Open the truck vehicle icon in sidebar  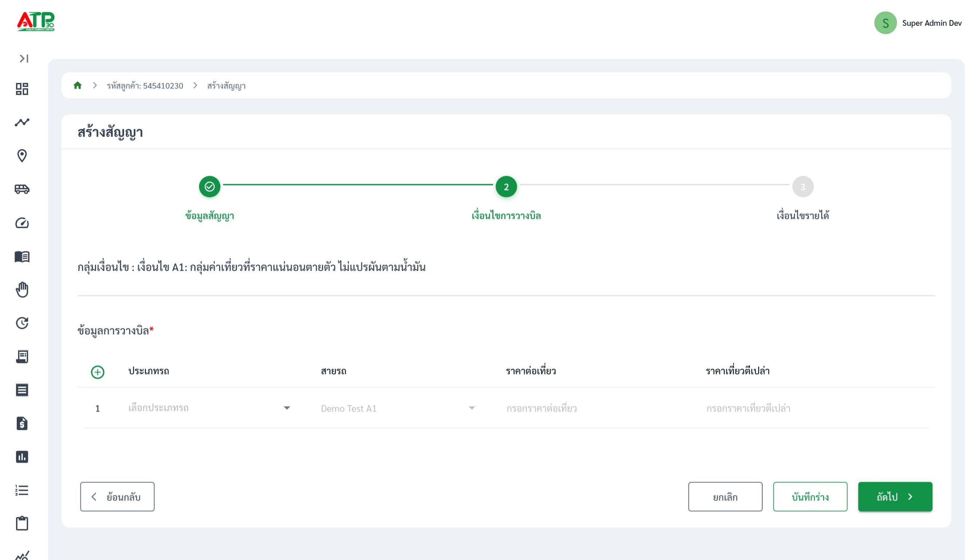click(x=22, y=189)
